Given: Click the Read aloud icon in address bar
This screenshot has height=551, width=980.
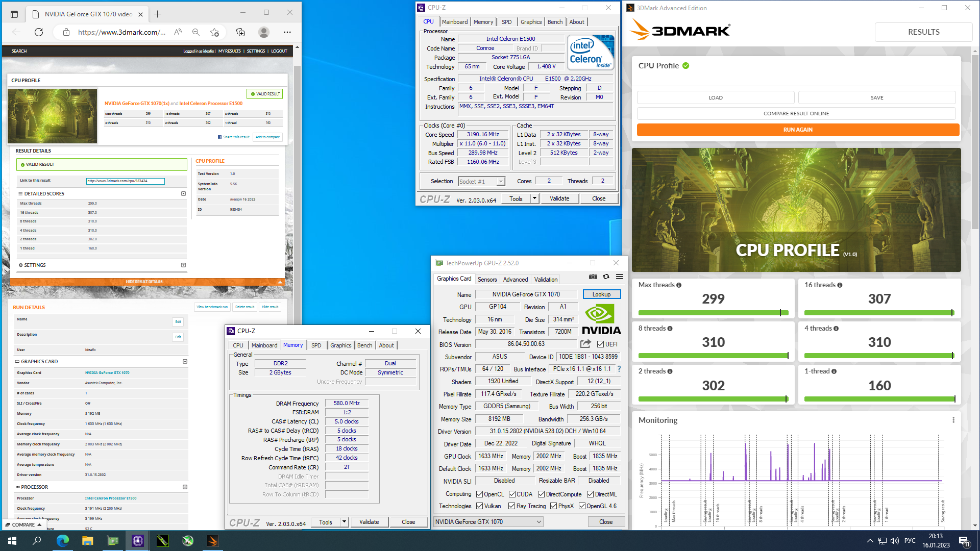Looking at the screenshot, I should pos(178,32).
